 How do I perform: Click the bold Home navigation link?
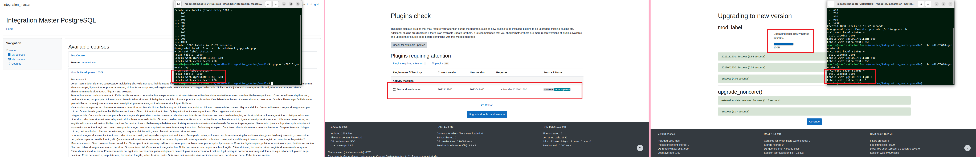[12, 50]
